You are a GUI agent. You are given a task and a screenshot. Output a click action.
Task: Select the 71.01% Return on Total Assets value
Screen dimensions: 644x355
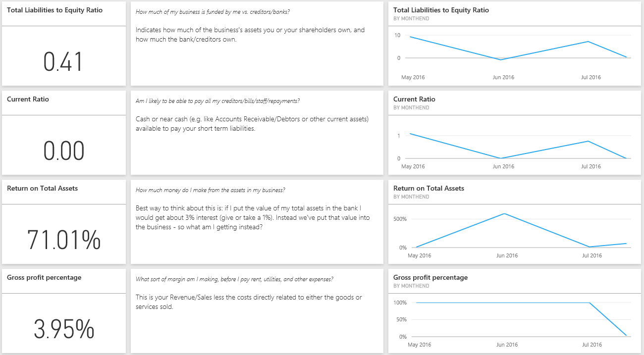click(x=64, y=240)
